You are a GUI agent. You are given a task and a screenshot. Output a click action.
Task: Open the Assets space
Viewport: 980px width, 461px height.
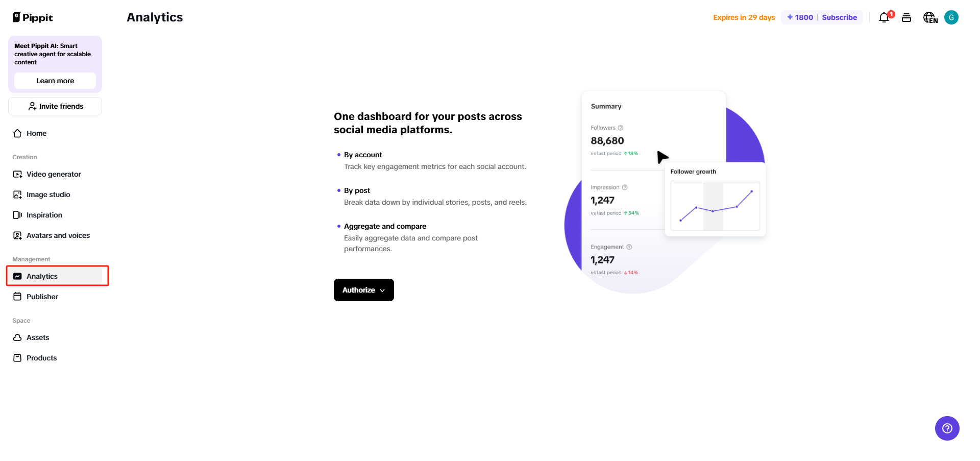tap(38, 337)
